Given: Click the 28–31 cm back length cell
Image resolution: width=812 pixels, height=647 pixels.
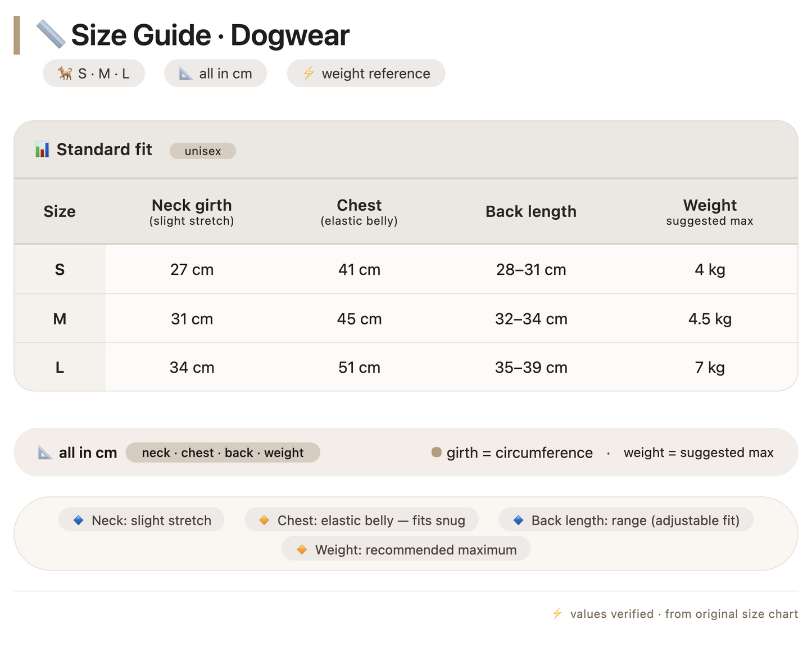Looking at the screenshot, I should click(531, 270).
